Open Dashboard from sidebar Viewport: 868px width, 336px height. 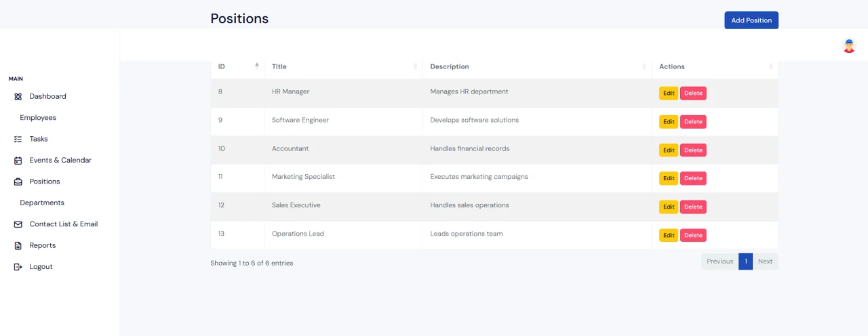48,96
